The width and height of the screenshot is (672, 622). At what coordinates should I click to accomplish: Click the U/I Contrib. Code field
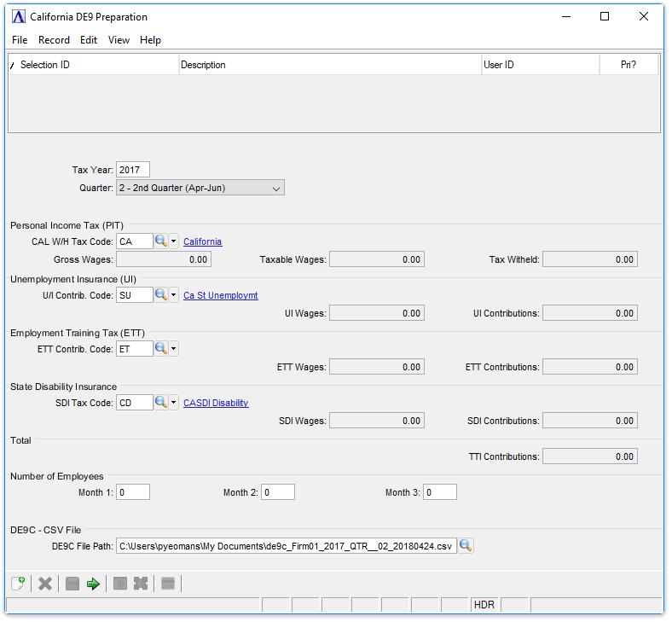click(x=135, y=296)
